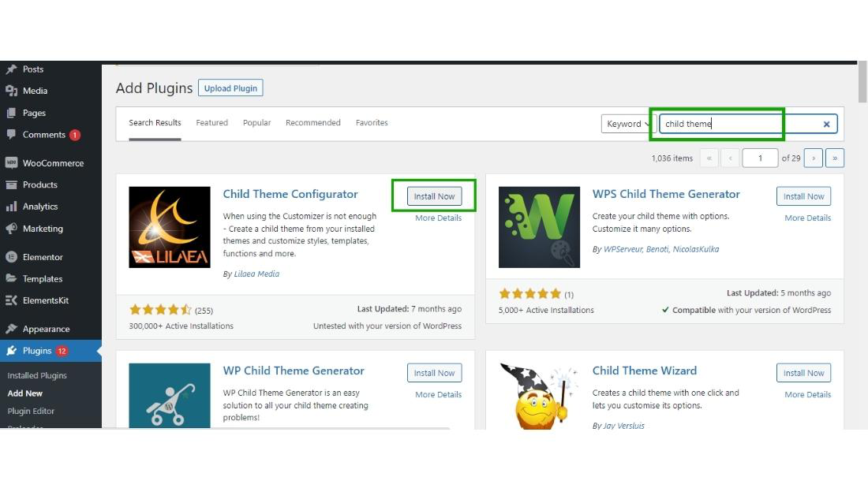Switch to the Favorites tab
This screenshot has height=488, width=868.
pos(372,123)
